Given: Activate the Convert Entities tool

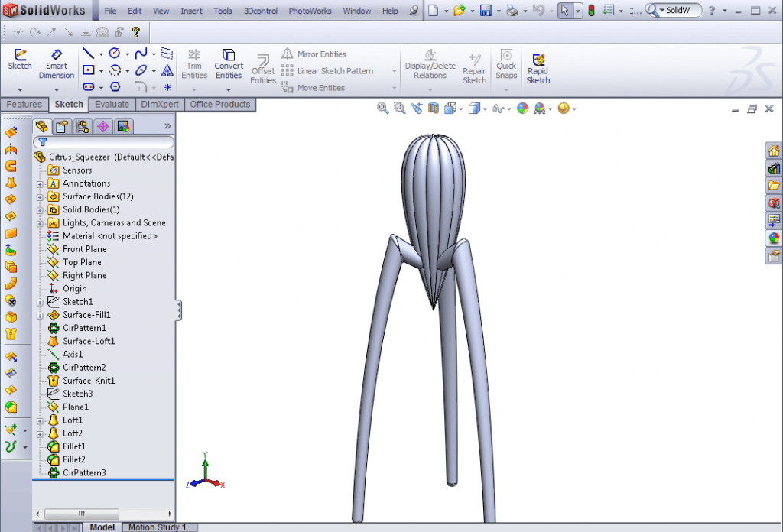Looking at the screenshot, I should click(x=229, y=65).
